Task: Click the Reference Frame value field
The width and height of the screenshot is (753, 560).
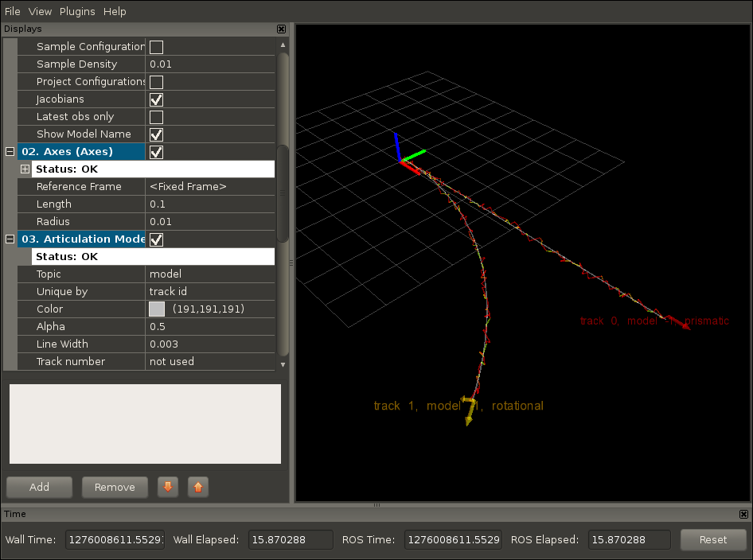Action: [210, 187]
